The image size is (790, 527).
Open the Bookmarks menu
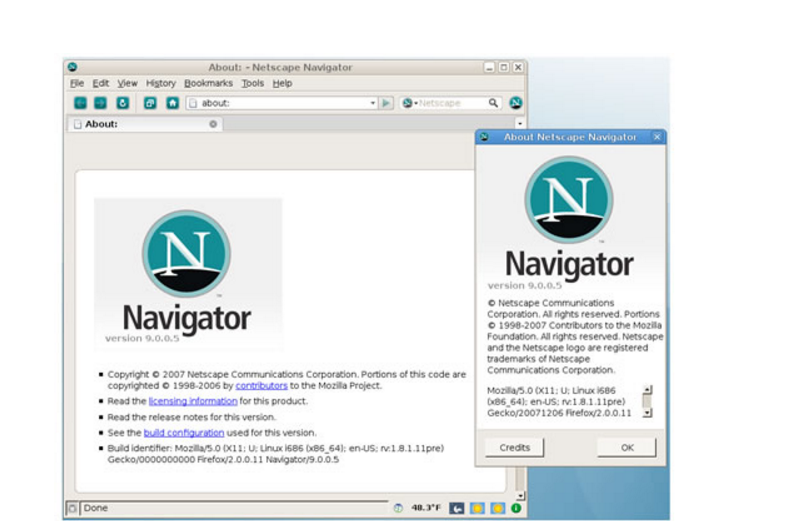point(208,83)
